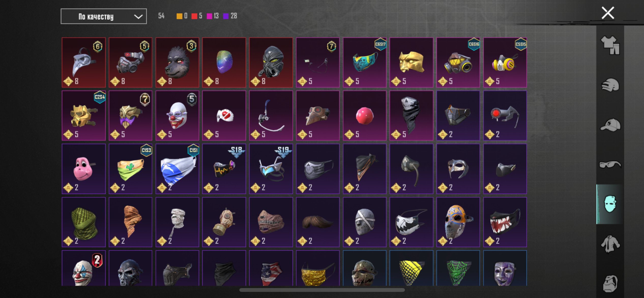Pick the golden face mask item

click(x=411, y=62)
